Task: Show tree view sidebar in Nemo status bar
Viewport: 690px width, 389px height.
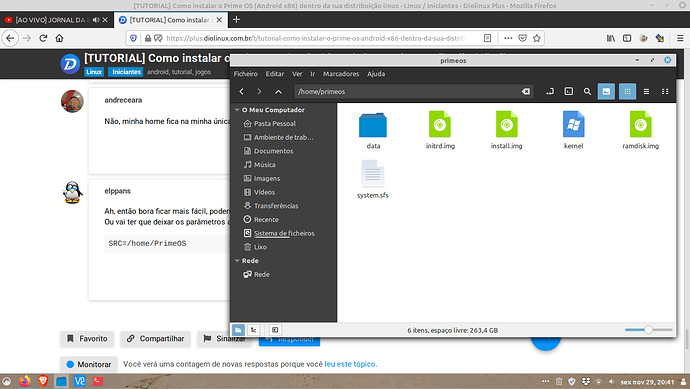Action: (253, 330)
